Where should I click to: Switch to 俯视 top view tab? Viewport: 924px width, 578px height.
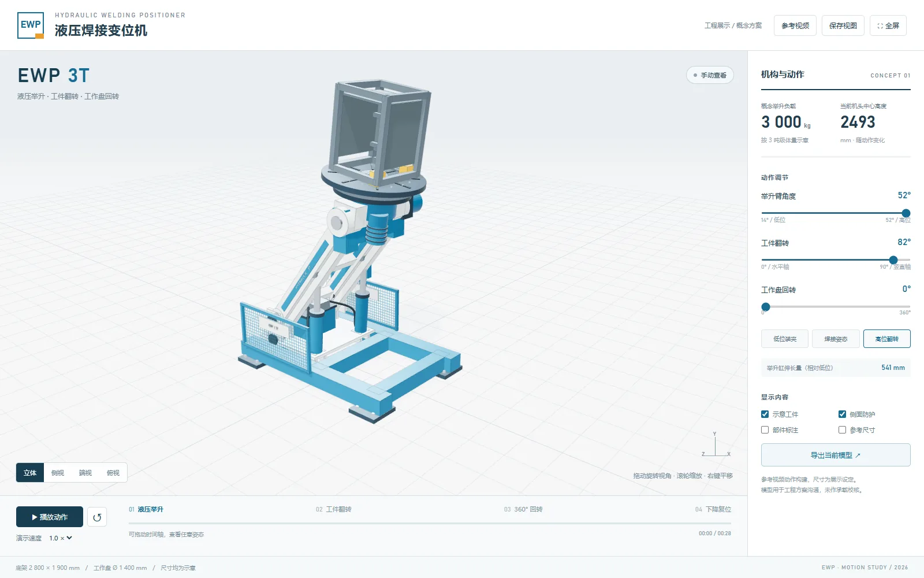click(x=113, y=473)
